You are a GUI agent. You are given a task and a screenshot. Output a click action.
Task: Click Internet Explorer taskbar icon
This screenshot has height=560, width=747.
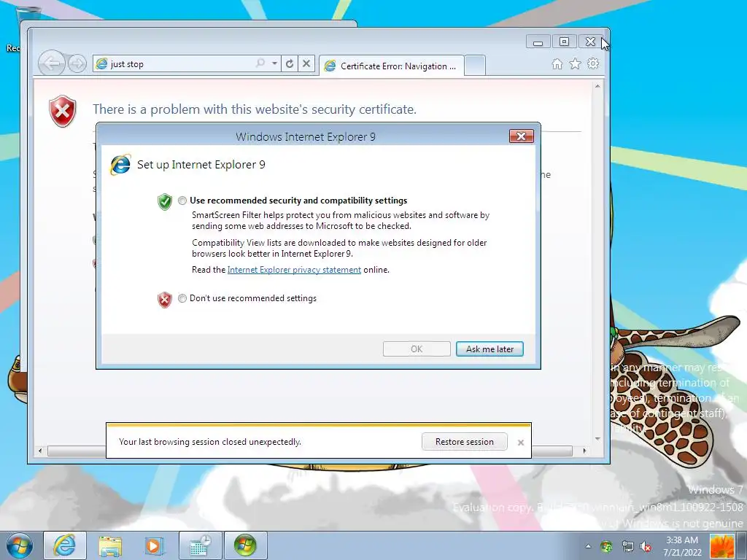pos(65,545)
